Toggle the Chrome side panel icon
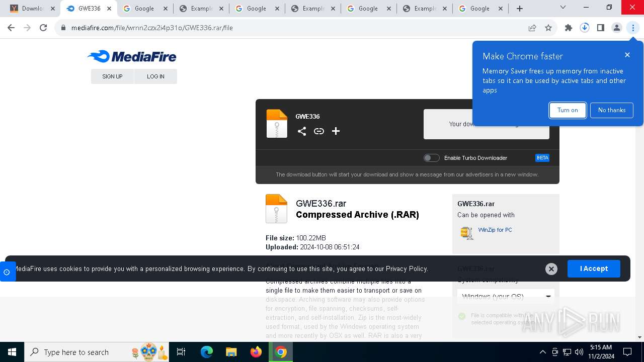The width and height of the screenshot is (644, 362). [601, 28]
